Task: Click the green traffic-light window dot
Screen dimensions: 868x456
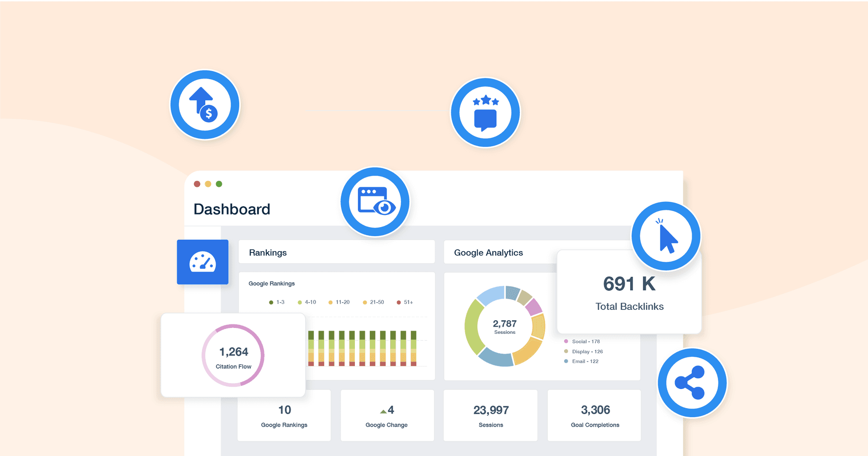Action: pos(219,184)
